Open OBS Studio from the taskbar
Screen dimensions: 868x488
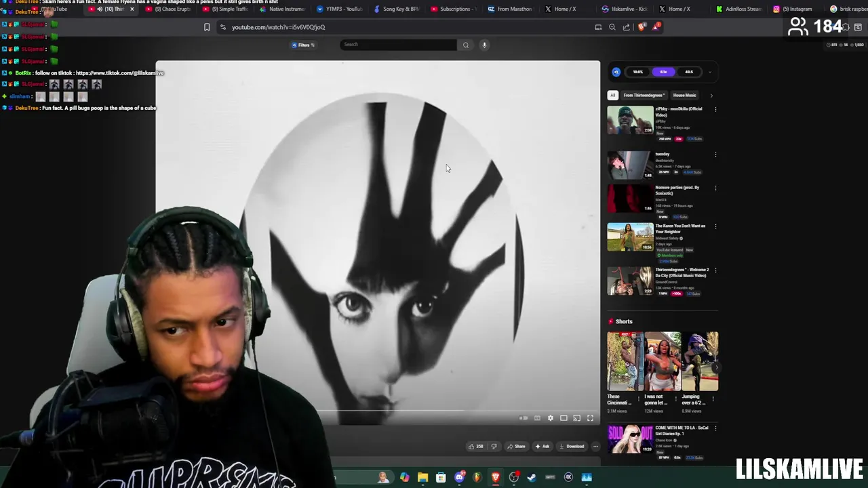click(513, 477)
